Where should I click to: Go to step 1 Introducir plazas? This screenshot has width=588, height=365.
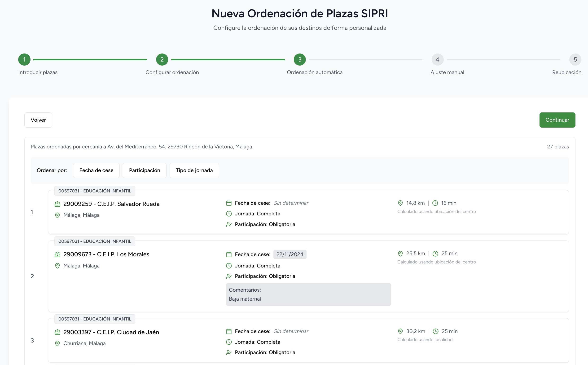(x=24, y=60)
